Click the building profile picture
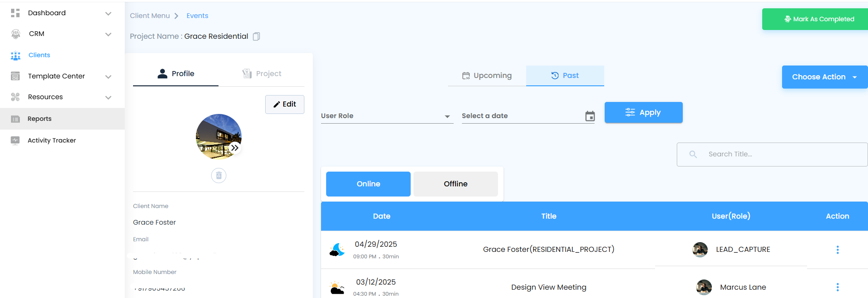 tap(219, 137)
